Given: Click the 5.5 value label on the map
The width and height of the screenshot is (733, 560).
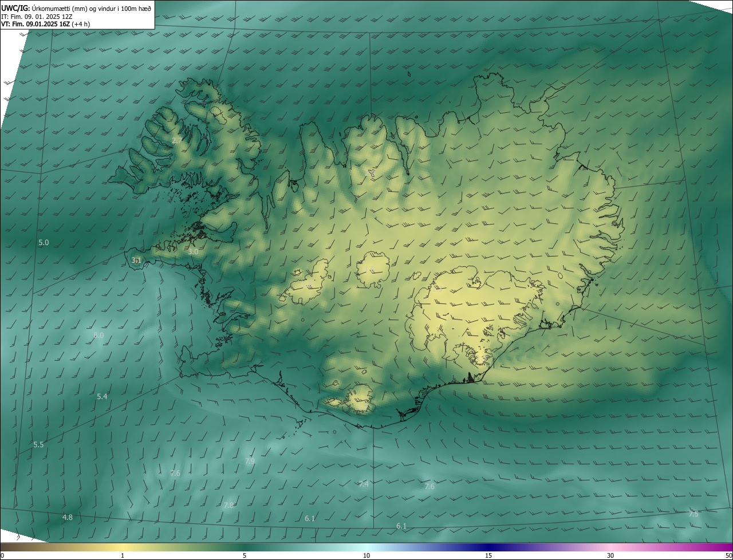Looking at the screenshot, I should pos(38,445).
